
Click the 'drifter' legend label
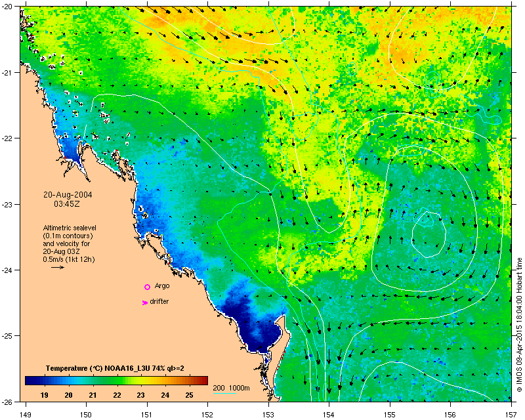coord(159,301)
